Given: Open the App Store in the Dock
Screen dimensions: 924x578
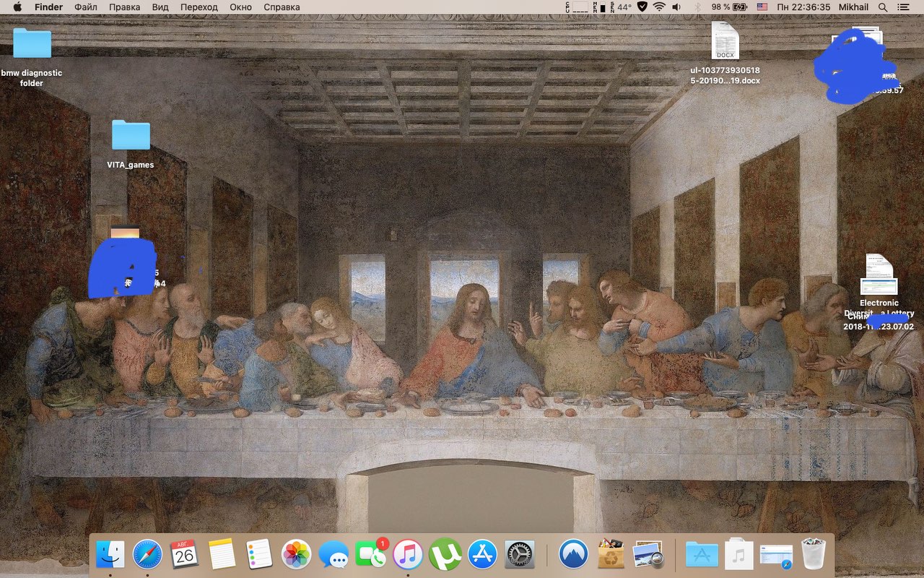Looking at the screenshot, I should point(482,554).
